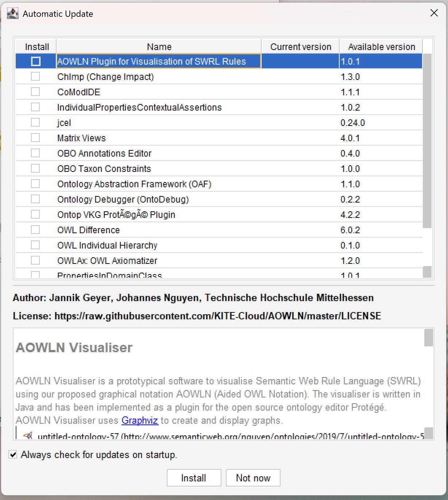Click the Current version column header
Image resolution: width=448 pixels, height=500 pixels.
tap(301, 47)
